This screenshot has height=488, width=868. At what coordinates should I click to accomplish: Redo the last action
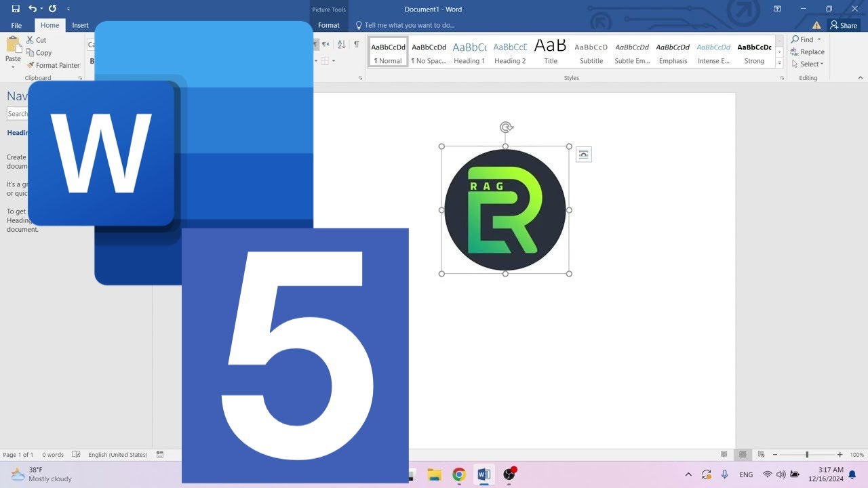coord(52,9)
